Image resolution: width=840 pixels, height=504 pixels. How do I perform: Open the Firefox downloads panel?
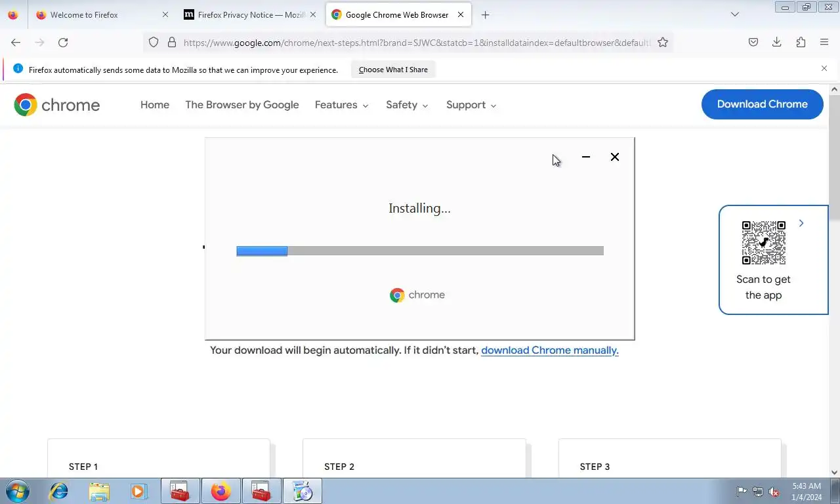(777, 43)
